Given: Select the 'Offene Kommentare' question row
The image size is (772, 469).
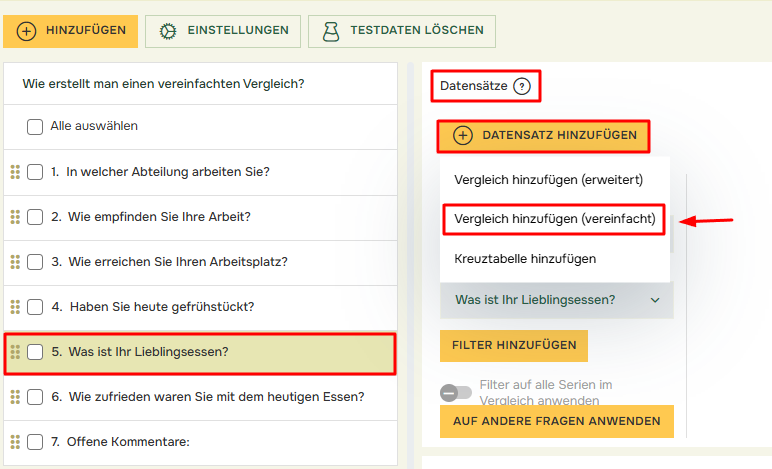Looking at the screenshot, I should click(129, 442).
